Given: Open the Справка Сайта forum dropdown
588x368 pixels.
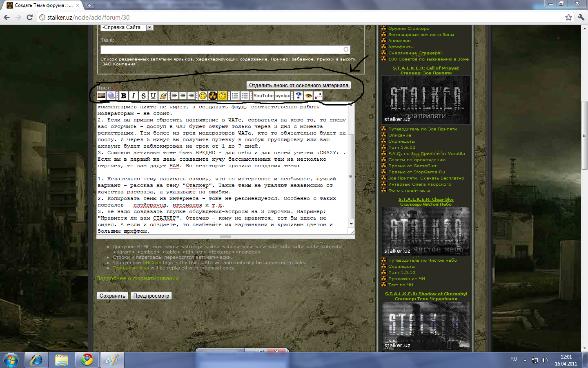Looking at the screenshot, I should tap(149, 27).
